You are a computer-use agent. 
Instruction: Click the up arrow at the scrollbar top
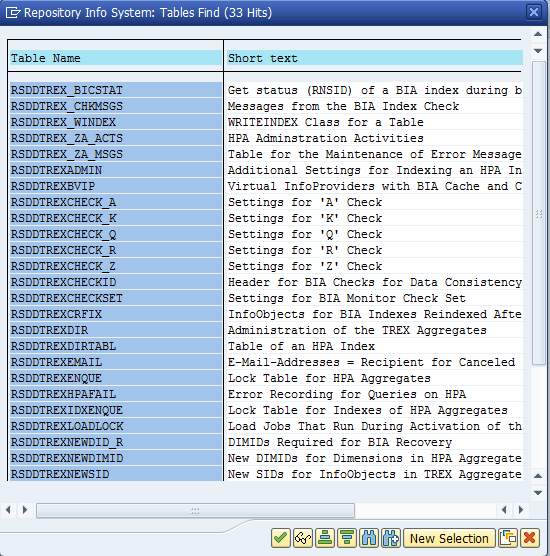pyautogui.click(x=538, y=34)
